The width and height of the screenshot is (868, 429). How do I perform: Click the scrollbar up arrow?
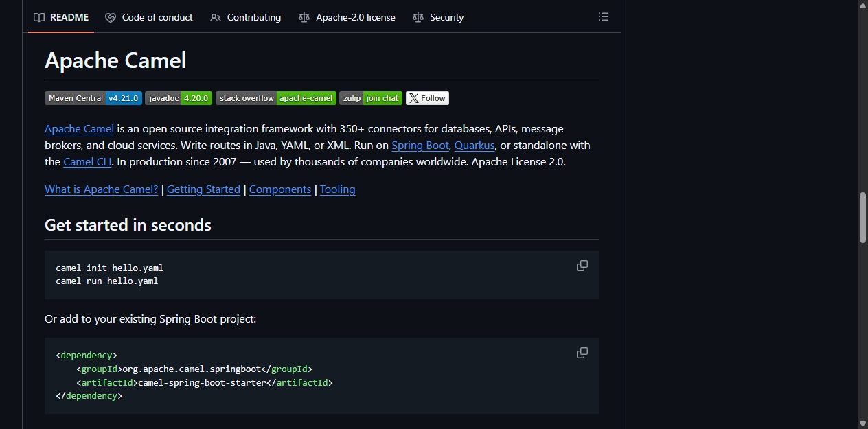[x=863, y=5]
